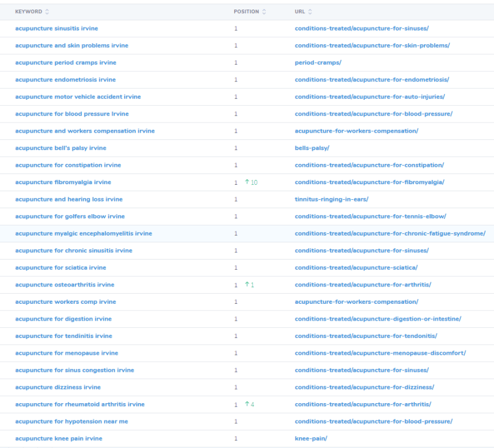Open keyword 'acupuncture for constipation irvine'
The width and height of the screenshot is (494, 448).
[68, 165]
